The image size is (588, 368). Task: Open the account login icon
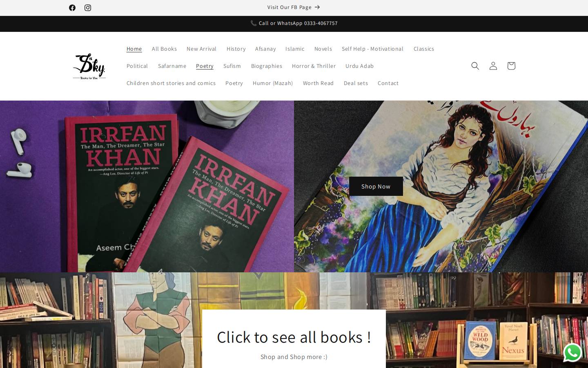tap(493, 66)
